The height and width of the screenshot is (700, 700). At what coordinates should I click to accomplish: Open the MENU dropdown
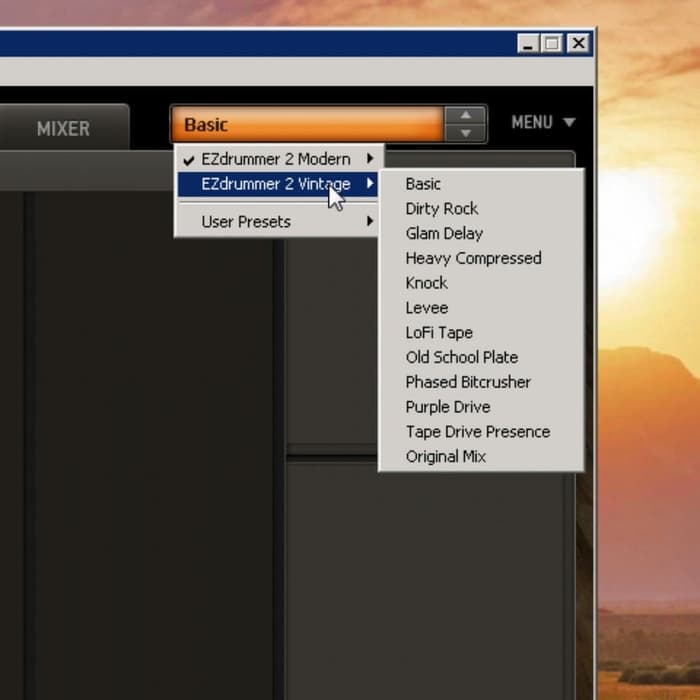[x=543, y=122]
